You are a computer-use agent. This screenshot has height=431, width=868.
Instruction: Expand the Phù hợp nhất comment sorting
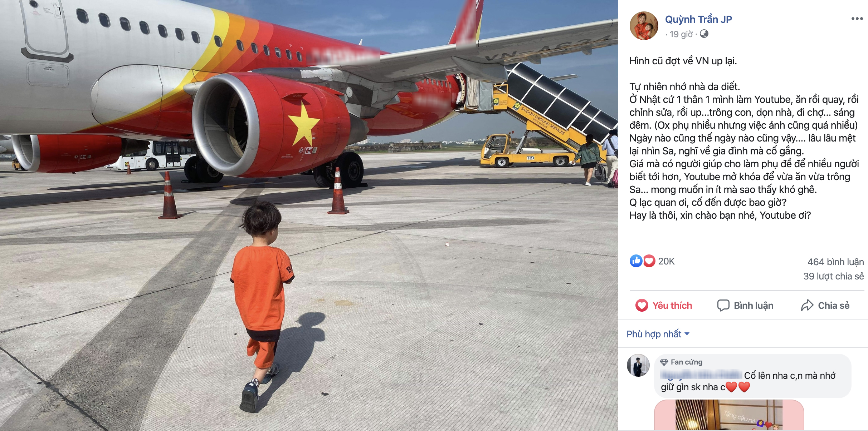(658, 334)
